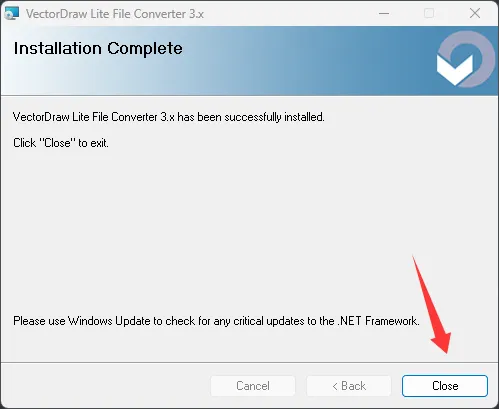Go to previous step with Back button
Viewport: 499px width, 409px height.
(349, 386)
